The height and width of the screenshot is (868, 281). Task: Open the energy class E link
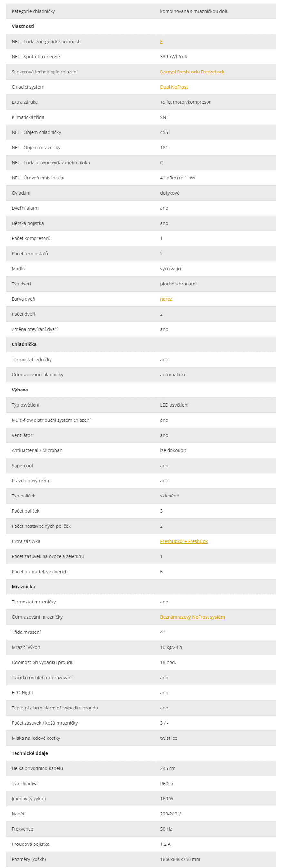pyautogui.click(x=161, y=42)
